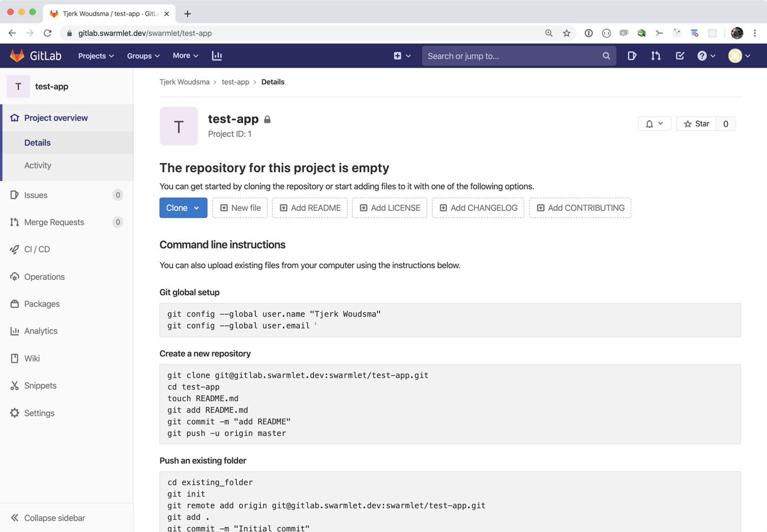Click the GitLab fox logo

point(18,56)
